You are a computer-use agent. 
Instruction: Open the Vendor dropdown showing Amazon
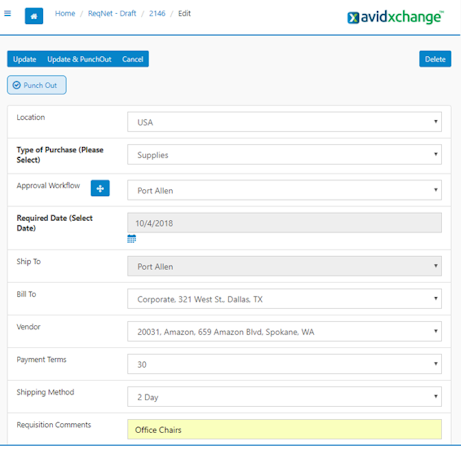coord(284,331)
